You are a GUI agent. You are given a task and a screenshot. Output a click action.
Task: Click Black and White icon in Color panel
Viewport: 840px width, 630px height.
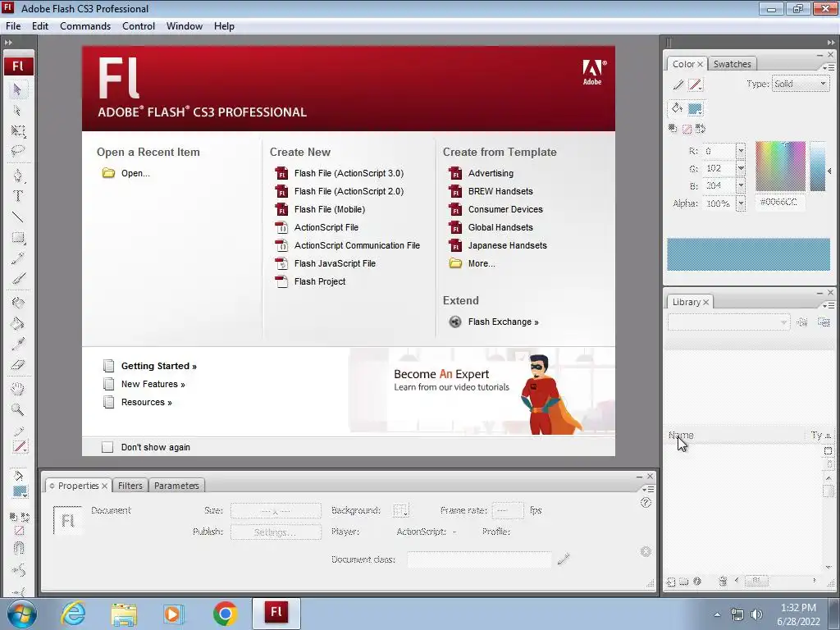point(673,128)
